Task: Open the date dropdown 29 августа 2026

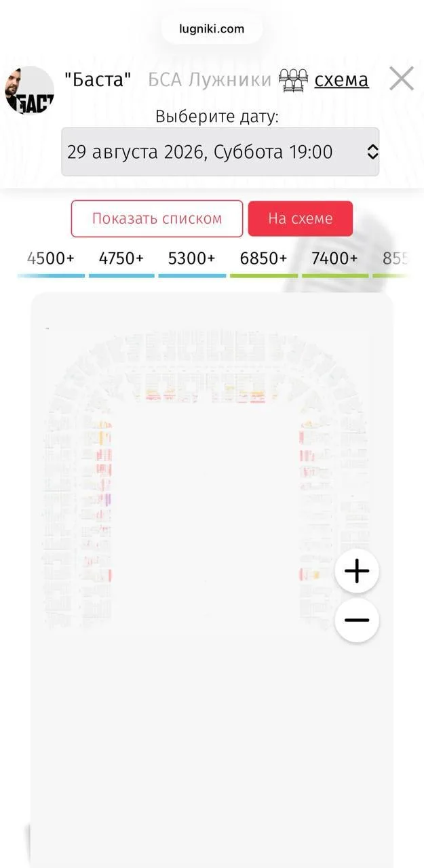Action: (220, 152)
